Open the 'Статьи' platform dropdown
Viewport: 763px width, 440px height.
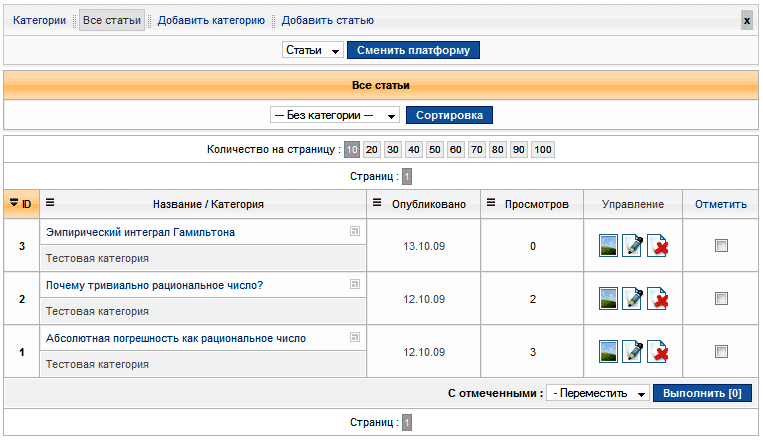coord(312,50)
